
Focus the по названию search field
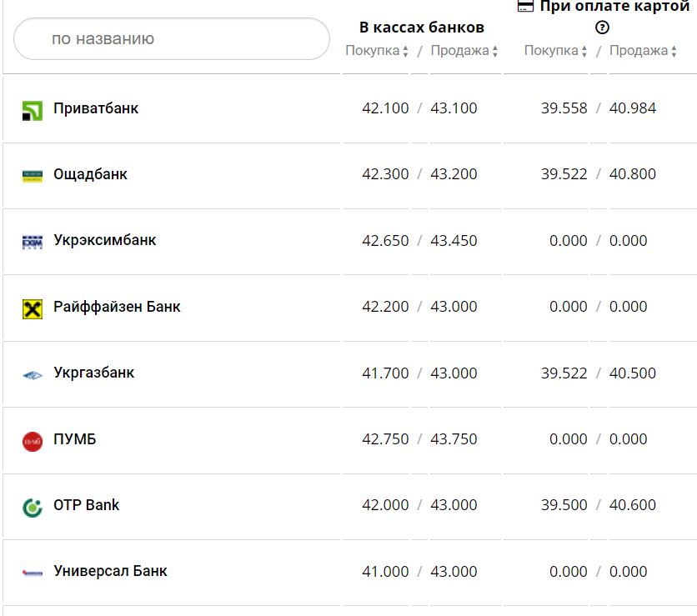(x=172, y=39)
